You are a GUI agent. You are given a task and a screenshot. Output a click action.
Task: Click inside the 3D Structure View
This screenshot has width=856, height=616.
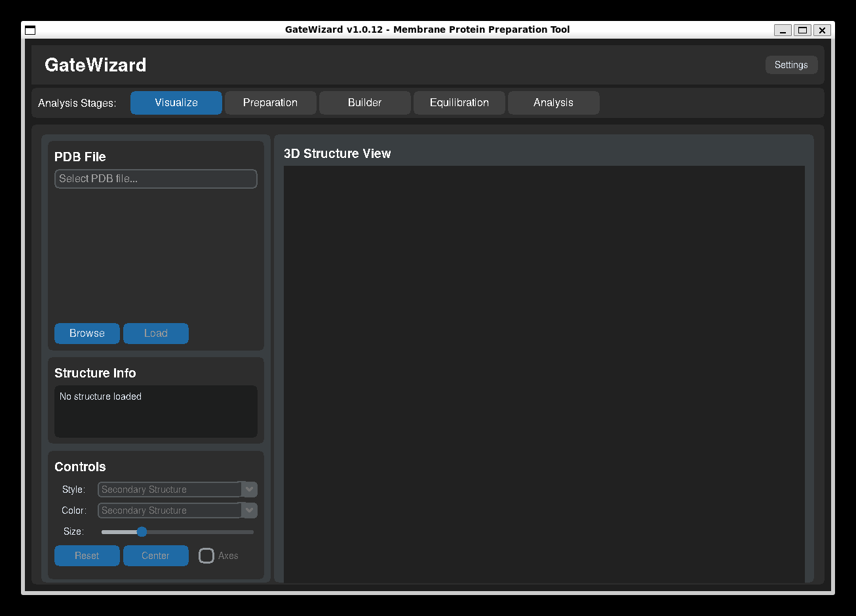point(544,374)
